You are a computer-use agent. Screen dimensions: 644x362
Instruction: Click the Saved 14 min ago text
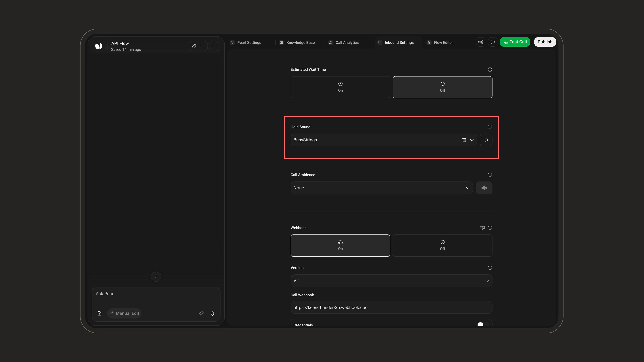(x=126, y=50)
